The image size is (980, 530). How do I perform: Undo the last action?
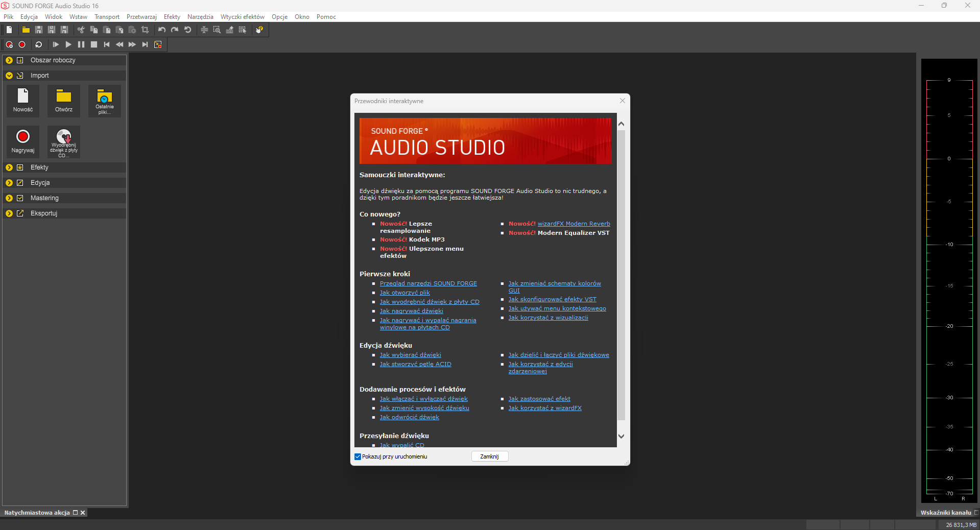[162, 30]
